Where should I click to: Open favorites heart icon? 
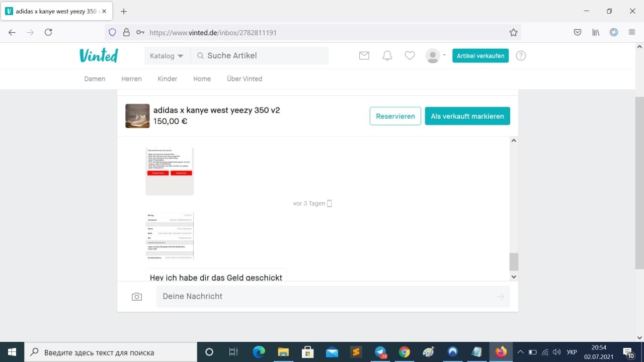[410, 56]
